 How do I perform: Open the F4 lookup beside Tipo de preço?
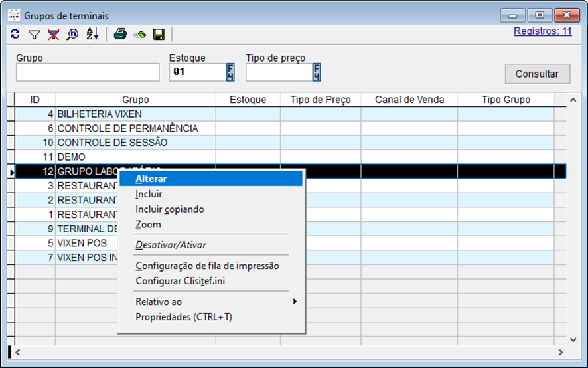coord(317,72)
